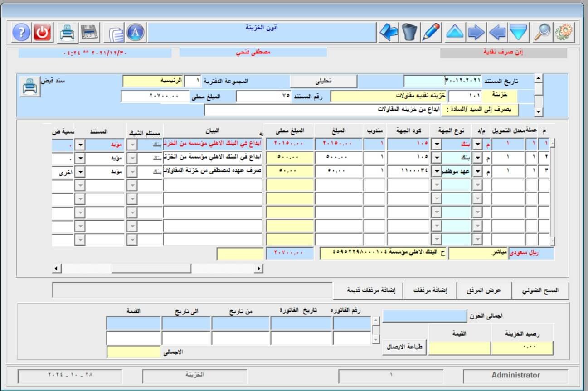
Task: Expand نوع الجهة dropdown in first row
Action: pos(436,145)
